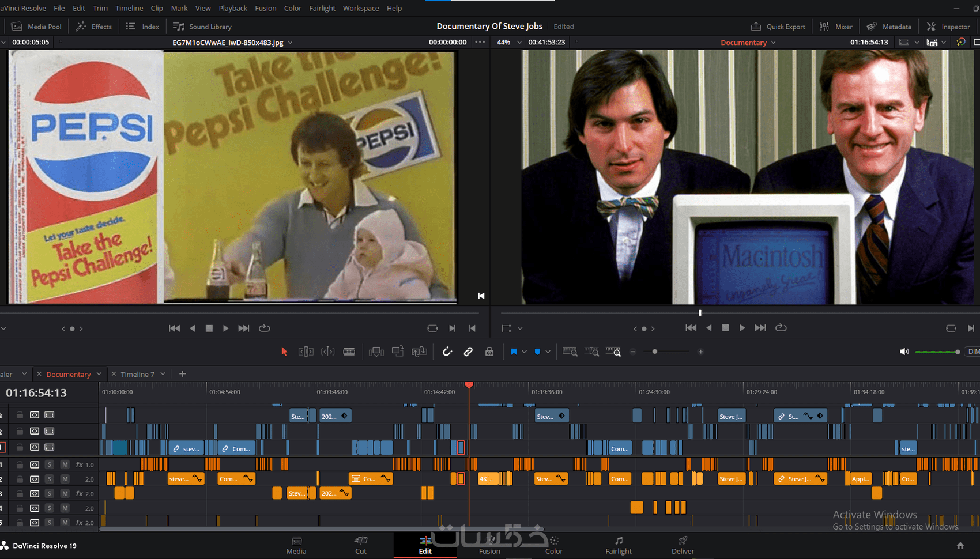Click the Replace Clip toolbar icon
Viewport: 980px width, 559px height.
[x=419, y=352]
